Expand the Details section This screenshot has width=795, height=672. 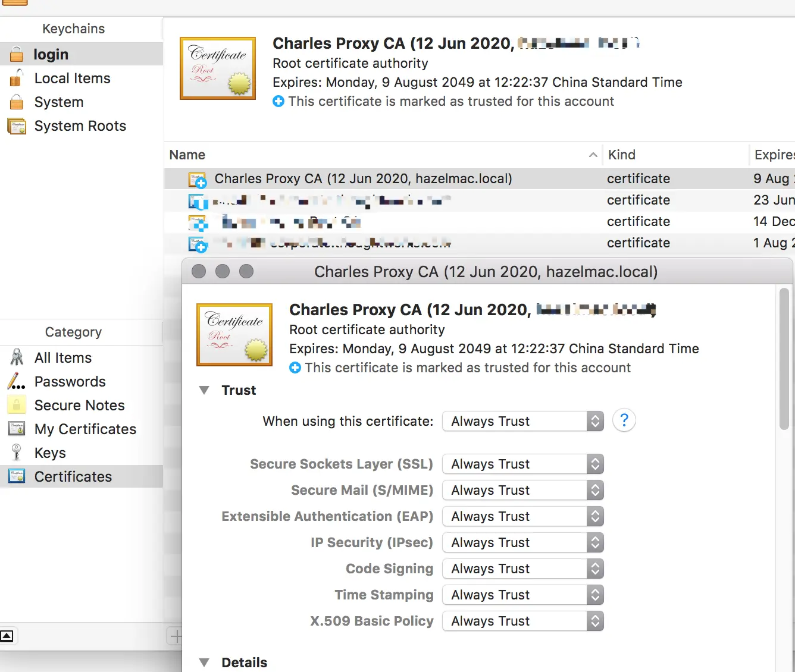coord(204,662)
